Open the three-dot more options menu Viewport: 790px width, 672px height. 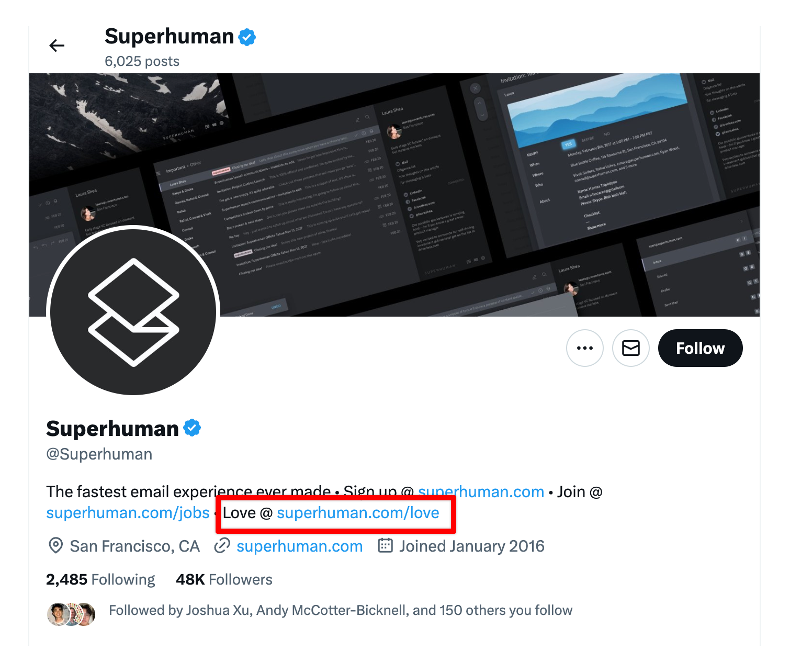coord(584,348)
